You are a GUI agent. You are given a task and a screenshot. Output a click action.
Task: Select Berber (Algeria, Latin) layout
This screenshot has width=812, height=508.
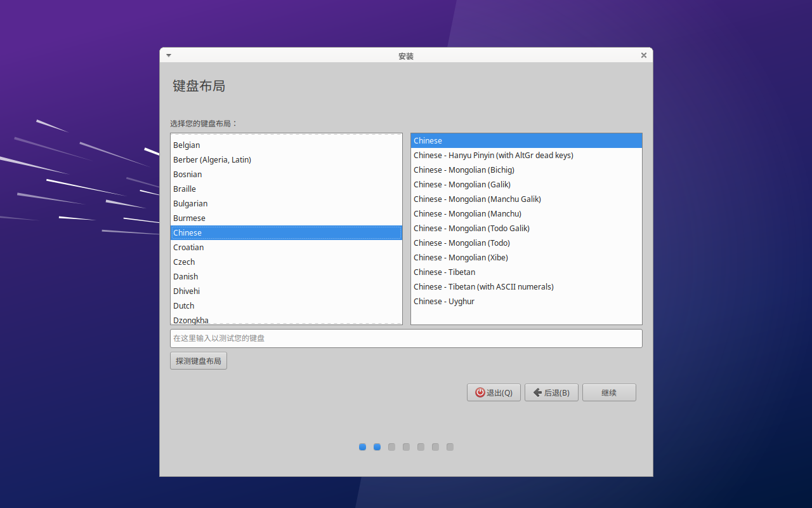pos(286,159)
